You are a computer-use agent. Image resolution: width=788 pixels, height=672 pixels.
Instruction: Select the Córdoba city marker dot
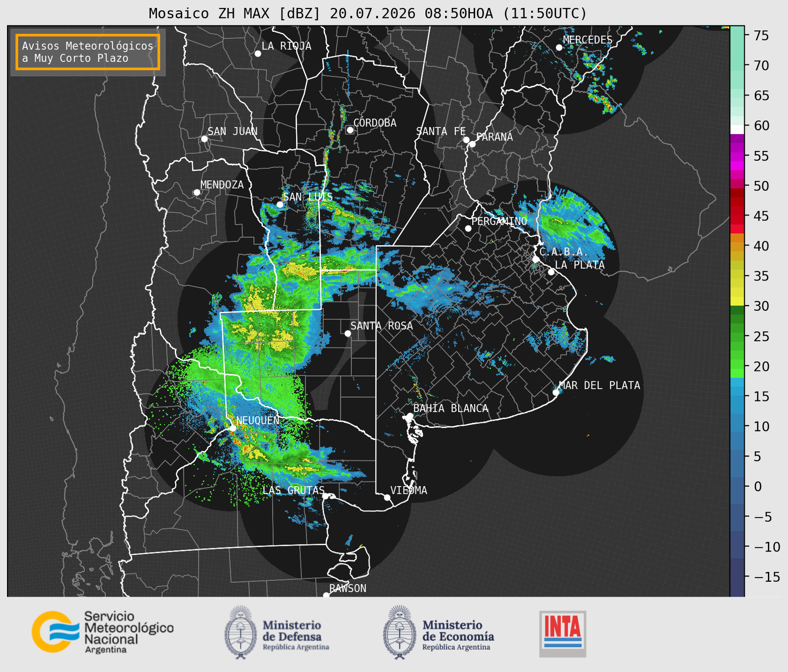pyautogui.click(x=350, y=130)
